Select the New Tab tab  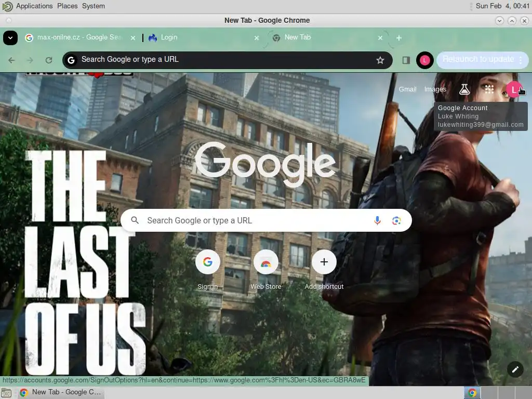[327, 37]
